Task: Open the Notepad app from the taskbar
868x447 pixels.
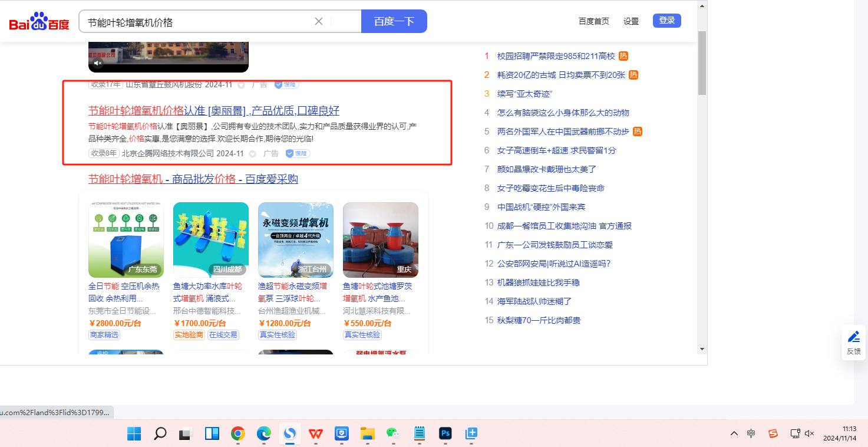Action: (420, 434)
